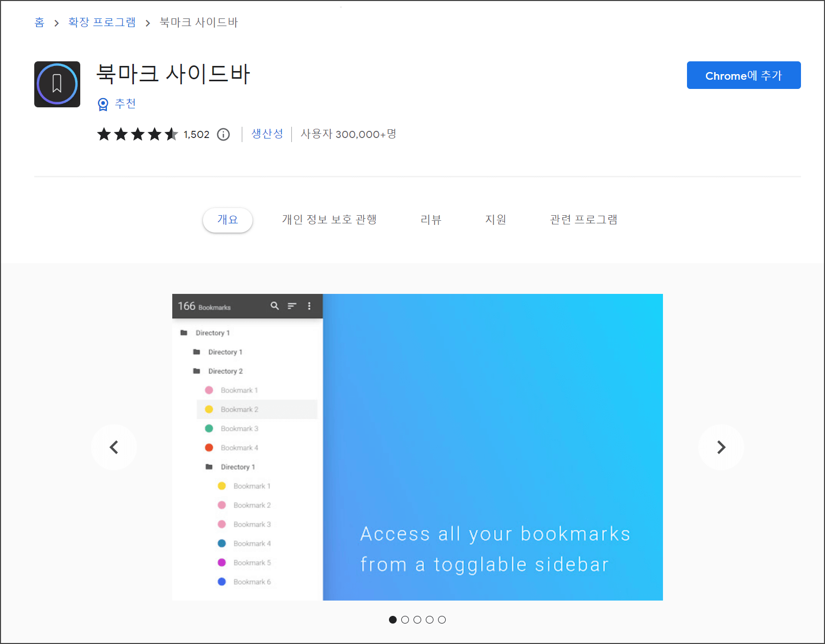Select the first carousel dot

coord(393,619)
